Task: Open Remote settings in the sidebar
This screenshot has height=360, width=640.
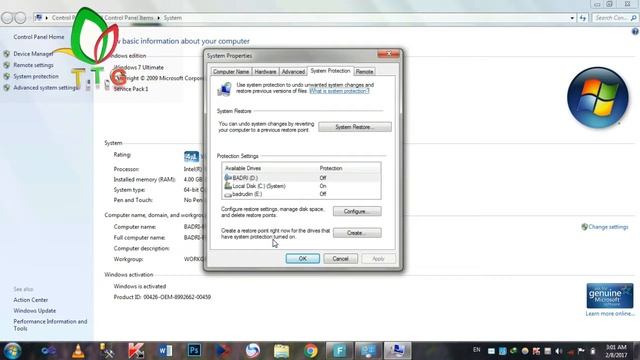Action: pyautogui.click(x=33, y=65)
